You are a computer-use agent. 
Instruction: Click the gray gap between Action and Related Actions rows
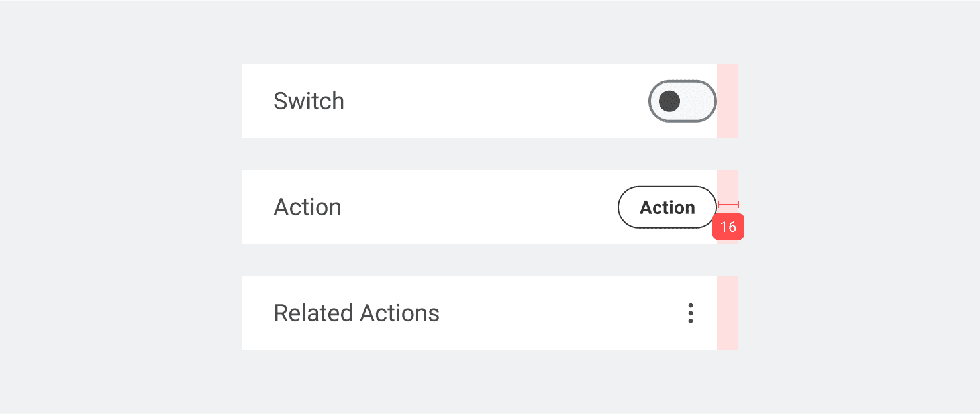coord(490,260)
